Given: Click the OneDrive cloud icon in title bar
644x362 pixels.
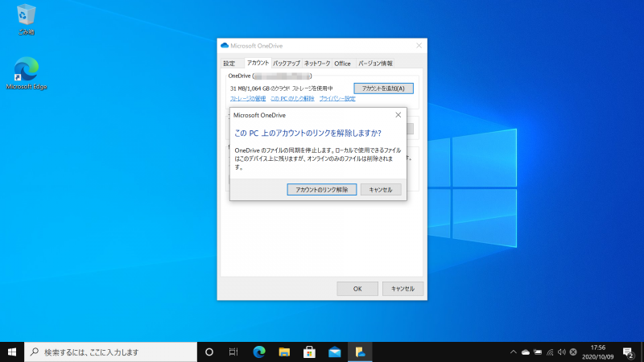Looking at the screenshot, I should coord(225,46).
